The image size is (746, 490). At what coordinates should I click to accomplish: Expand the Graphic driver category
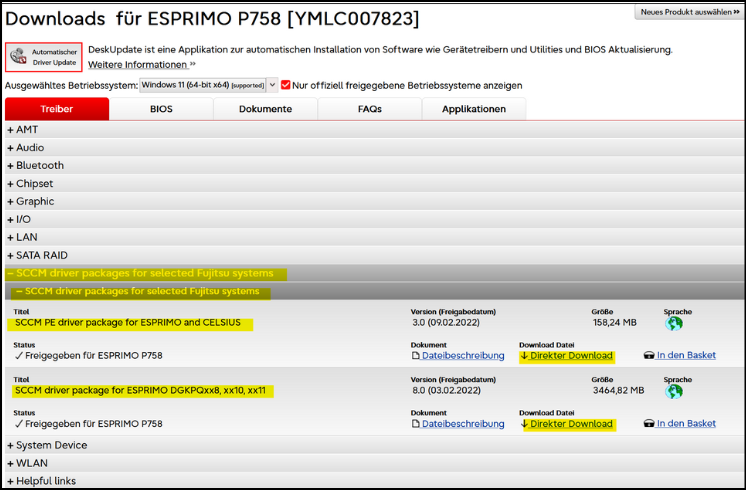374,202
